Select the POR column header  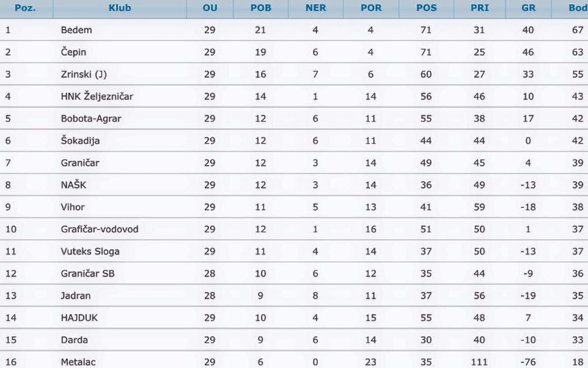(371, 8)
